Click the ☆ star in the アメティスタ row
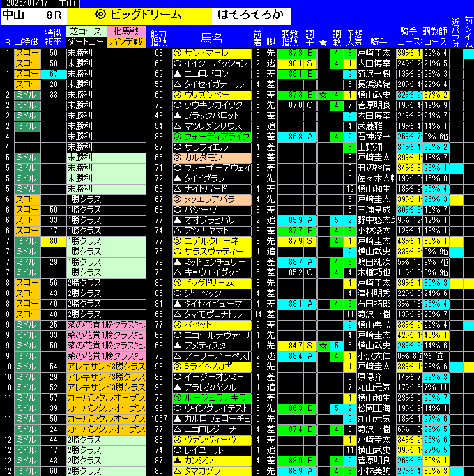Viewport: 474px width, 476px height. 323,345
